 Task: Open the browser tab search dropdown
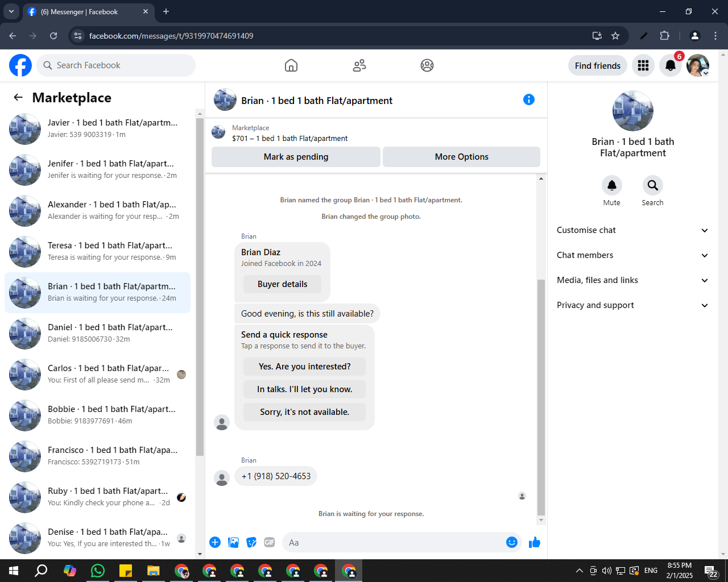(x=11, y=11)
